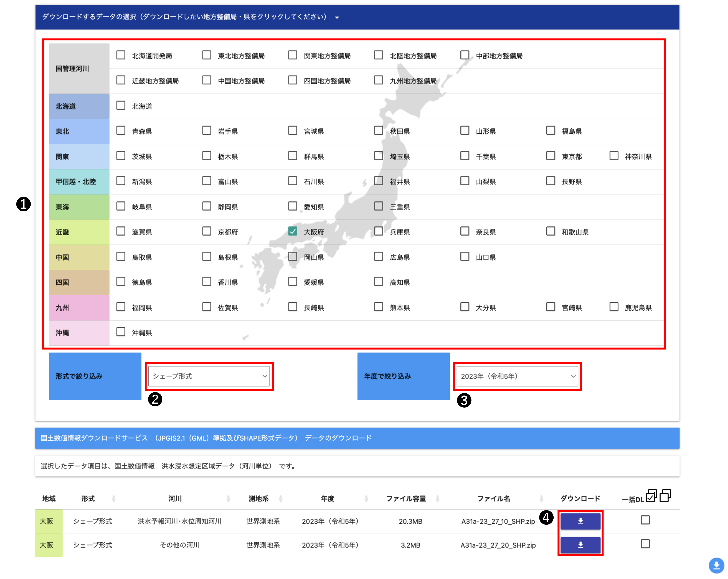Enable the 北海道開発局 checkbox
728x579 pixels.
[120, 55]
